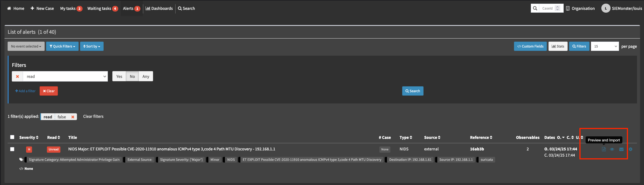Go to Dashboards in the top navigation
Viewport: 644px width, 185px height.
159,8
